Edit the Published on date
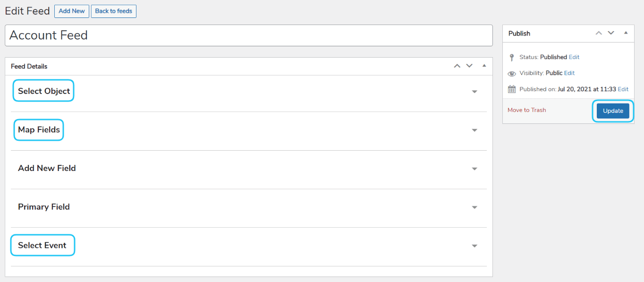644x282 pixels. tap(623, 89)
